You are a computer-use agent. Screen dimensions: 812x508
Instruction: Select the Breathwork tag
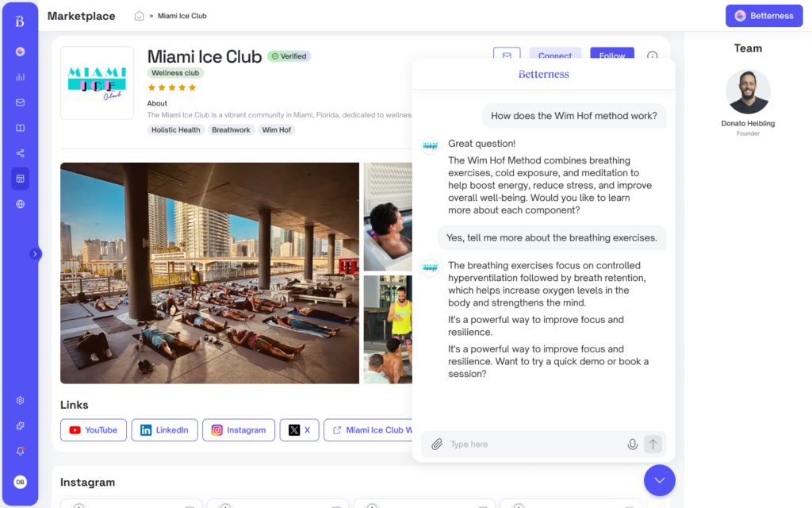click(x=231, y=130)
